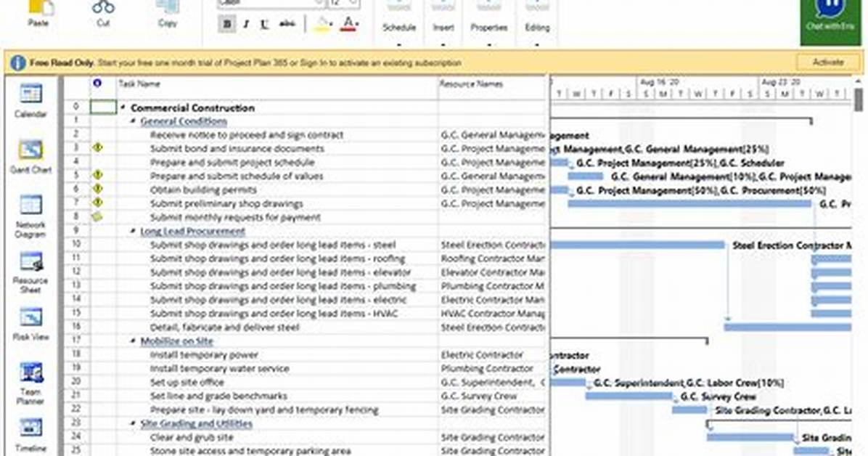
Task: Open the Mobilize on Site link
Action: (176, 341)
